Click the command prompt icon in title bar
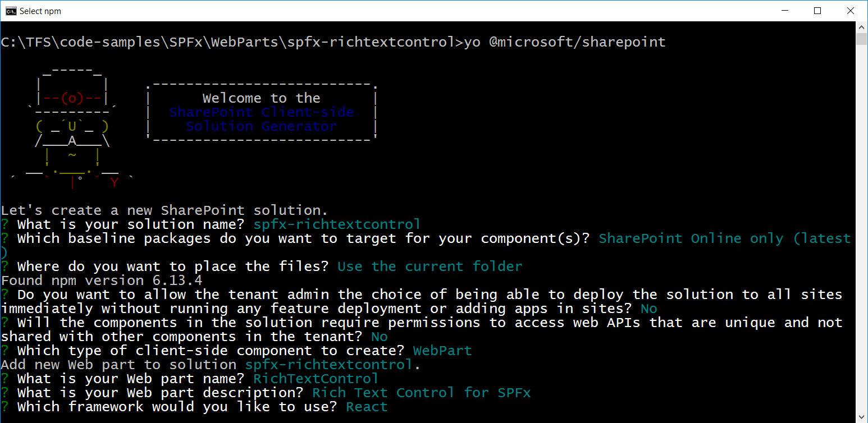The image size is (868, 423). [x=11, y=11]
